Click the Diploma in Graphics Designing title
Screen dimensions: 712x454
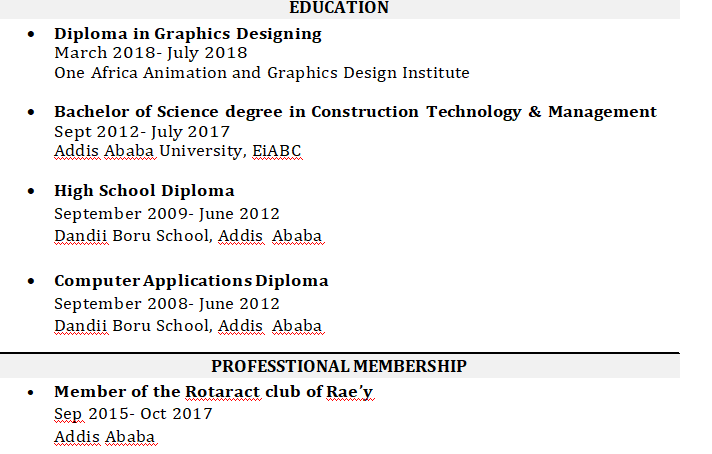(187, 33)
